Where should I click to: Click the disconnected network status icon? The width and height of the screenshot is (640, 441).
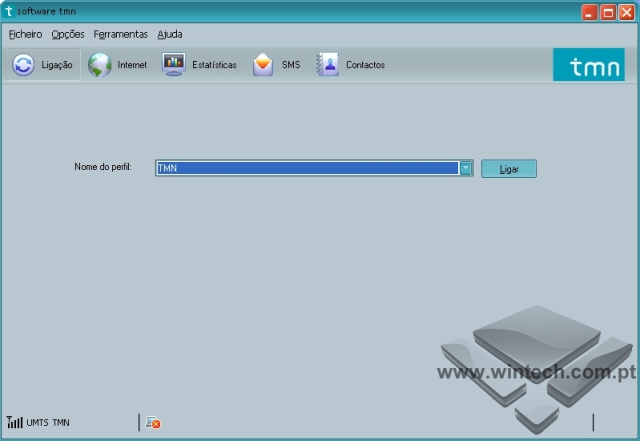point(153,422)
